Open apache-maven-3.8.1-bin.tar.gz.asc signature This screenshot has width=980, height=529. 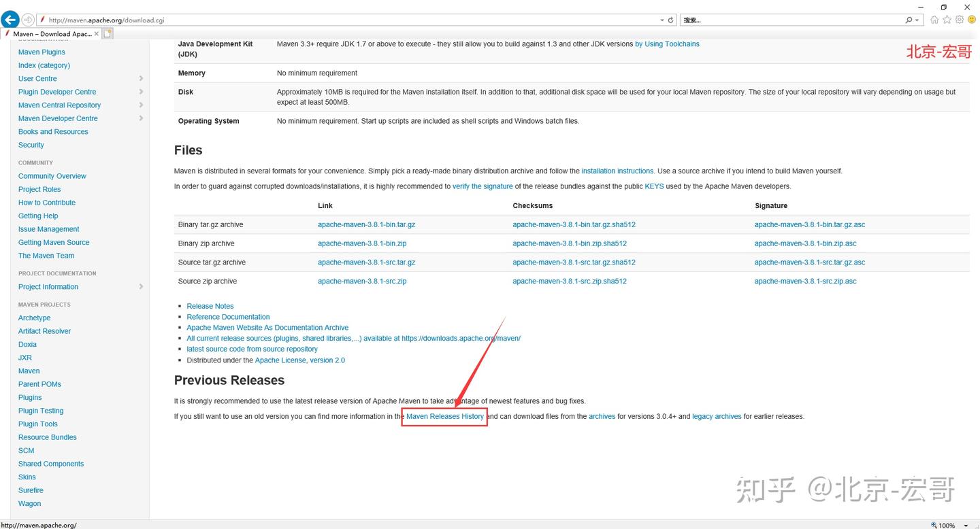(x=810, y=224)
